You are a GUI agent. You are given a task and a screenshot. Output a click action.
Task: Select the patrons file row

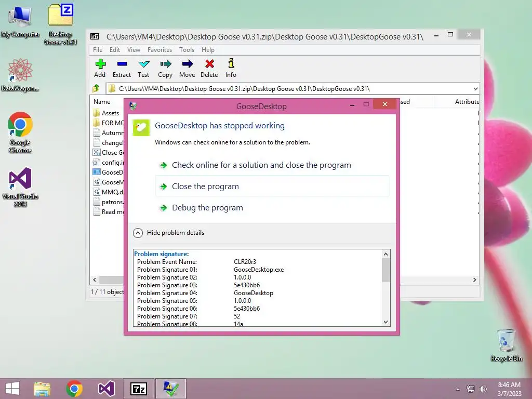click(108, 202)
